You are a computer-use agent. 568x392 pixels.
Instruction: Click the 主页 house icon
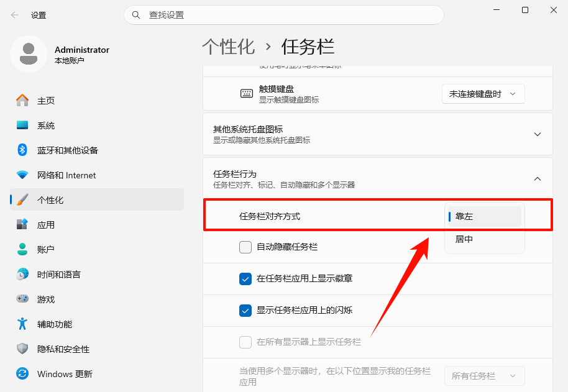22,100
